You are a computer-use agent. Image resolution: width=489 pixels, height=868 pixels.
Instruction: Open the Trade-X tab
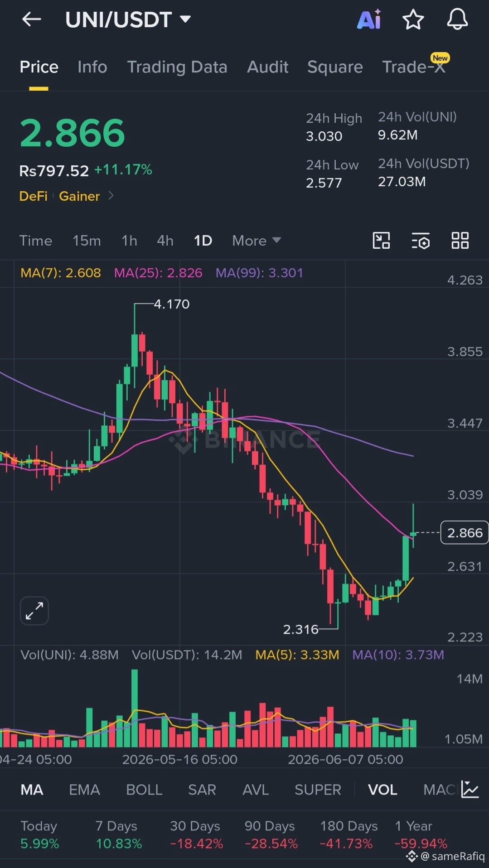pyautogui.click(x=414, y=67)
